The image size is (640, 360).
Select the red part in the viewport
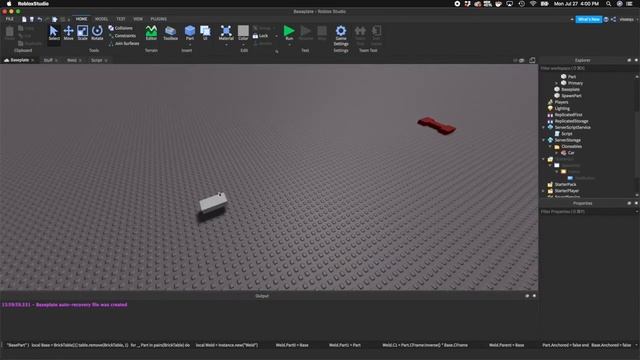436,126
